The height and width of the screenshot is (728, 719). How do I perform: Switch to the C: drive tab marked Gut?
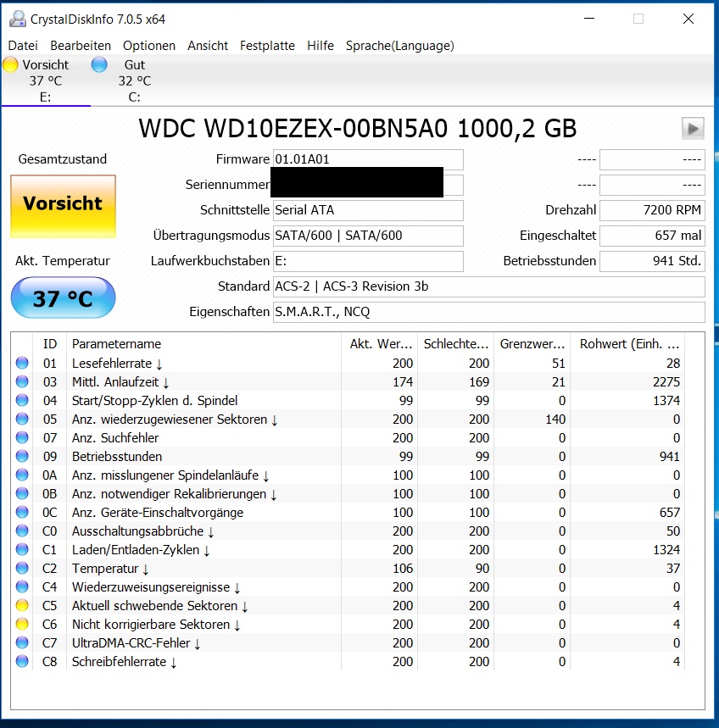(134, 81)
